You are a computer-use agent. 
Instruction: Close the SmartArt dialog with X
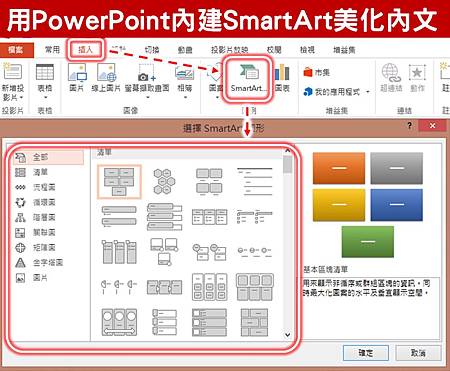(x=432, y=126)
